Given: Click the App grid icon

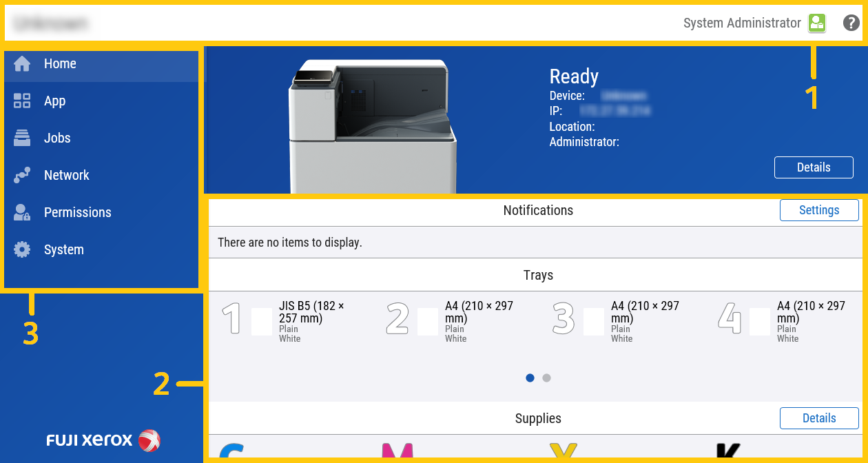Looking at the screenshot, I should click(x=22, y=101).
